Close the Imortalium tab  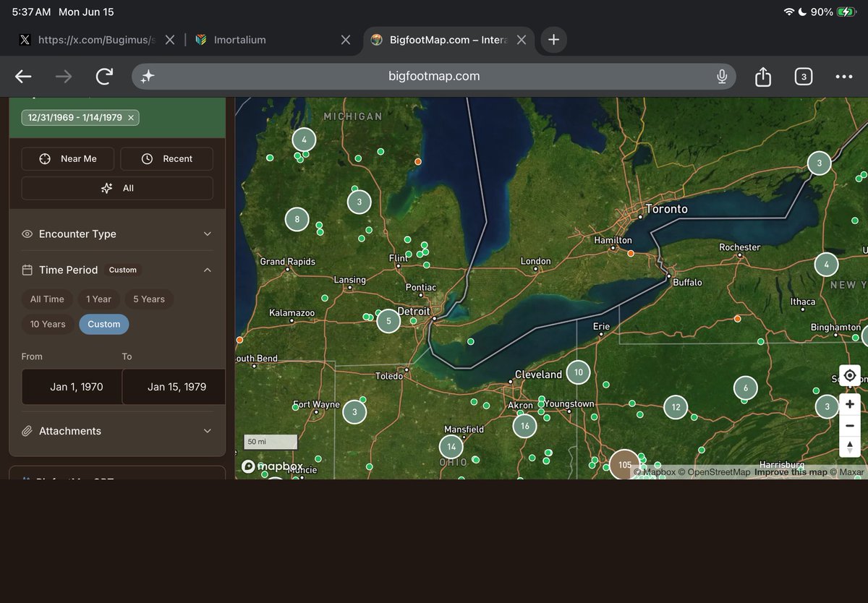coord(346,40)
